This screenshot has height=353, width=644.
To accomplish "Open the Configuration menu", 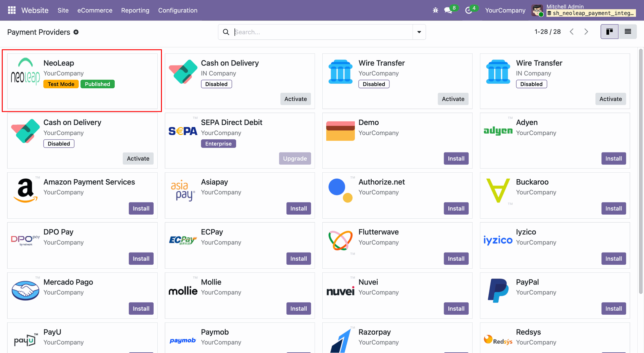I will 178,10.
